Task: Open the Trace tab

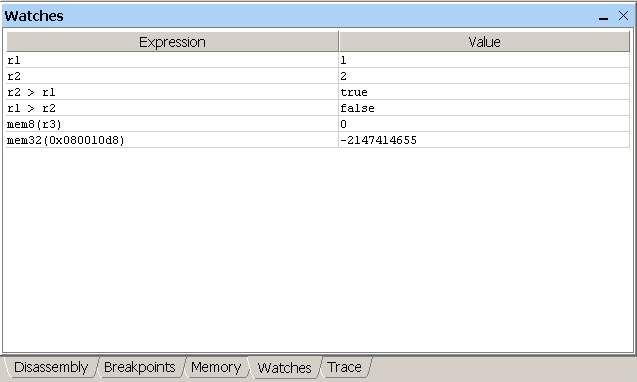Action: 344,367
